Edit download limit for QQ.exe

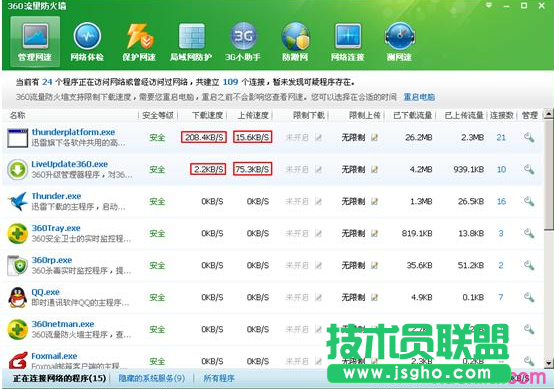tap(318, 297)
